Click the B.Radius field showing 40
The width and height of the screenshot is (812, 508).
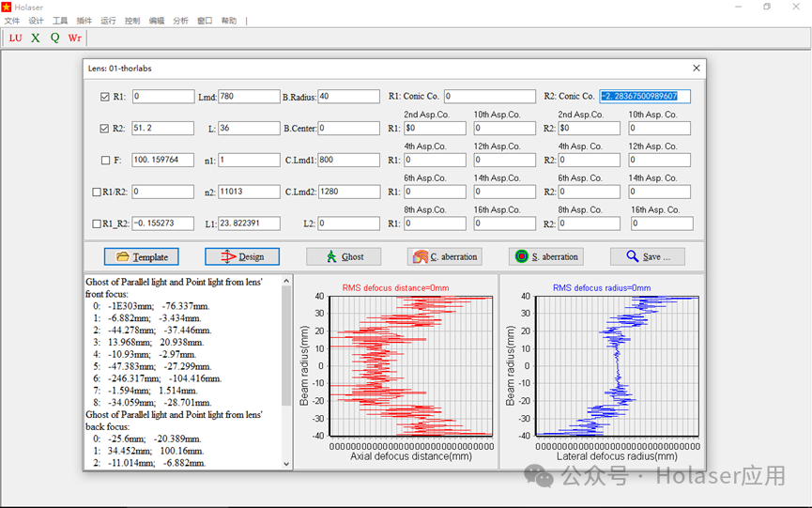pyautogui.click(x=348, y=97)
